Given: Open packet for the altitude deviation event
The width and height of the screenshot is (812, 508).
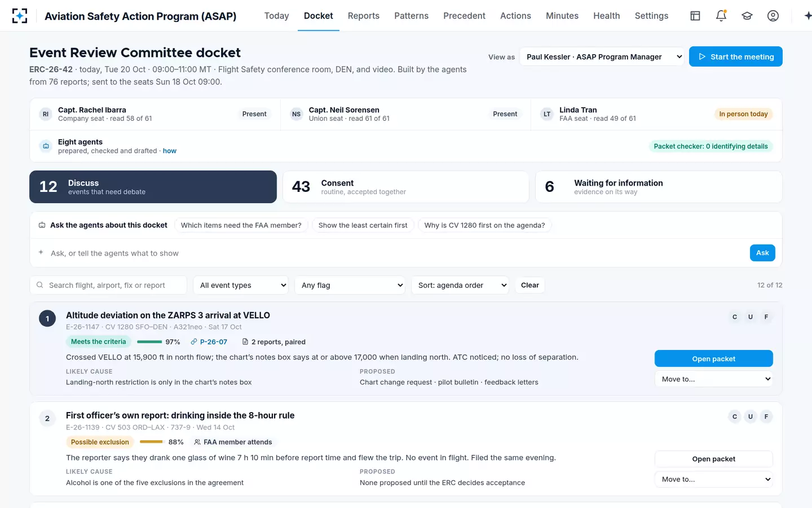Looking at the screenshot, I should pos(714,358).
